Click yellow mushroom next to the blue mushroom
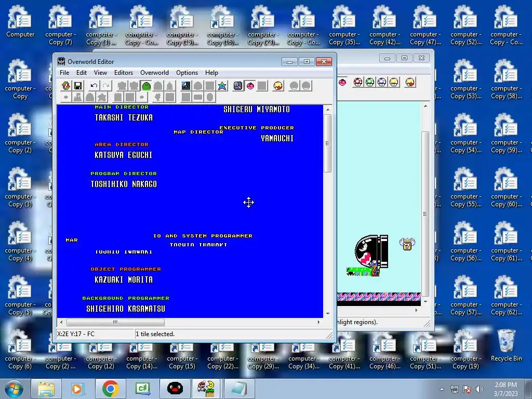The width and height of the screenshot is (532, 399). coord(394,82)
